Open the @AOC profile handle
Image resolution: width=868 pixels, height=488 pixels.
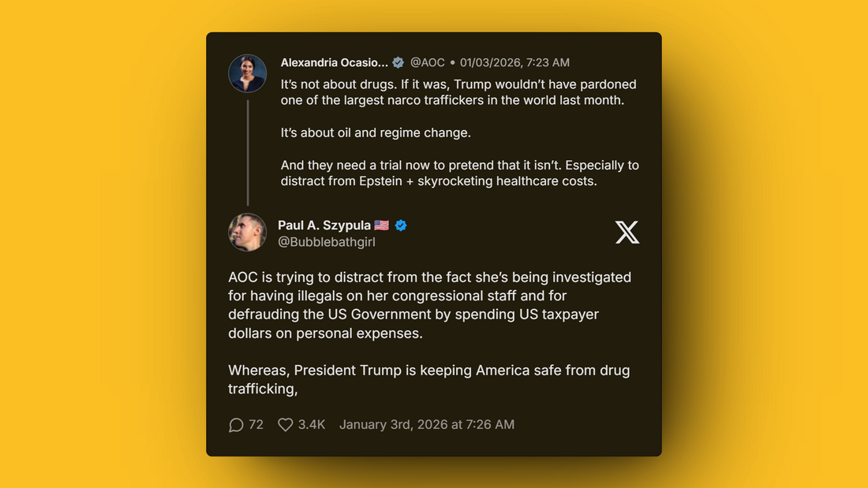coord(428,62)
